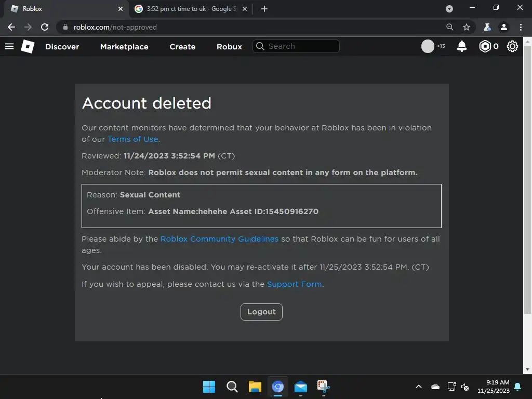
Task: Open the Mail app on taskbar
Action: click(301, 387)
